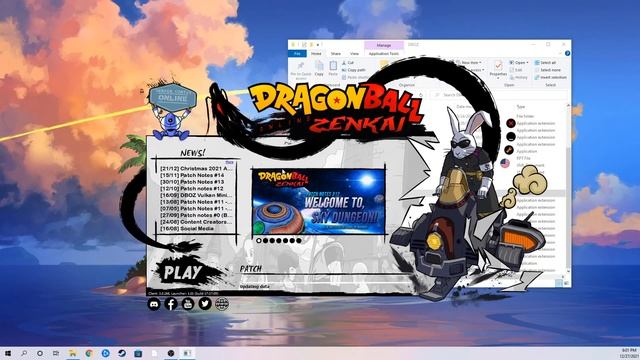
Task: Click Copy path in the Explorer ribbon
Action: click(353, 70)
